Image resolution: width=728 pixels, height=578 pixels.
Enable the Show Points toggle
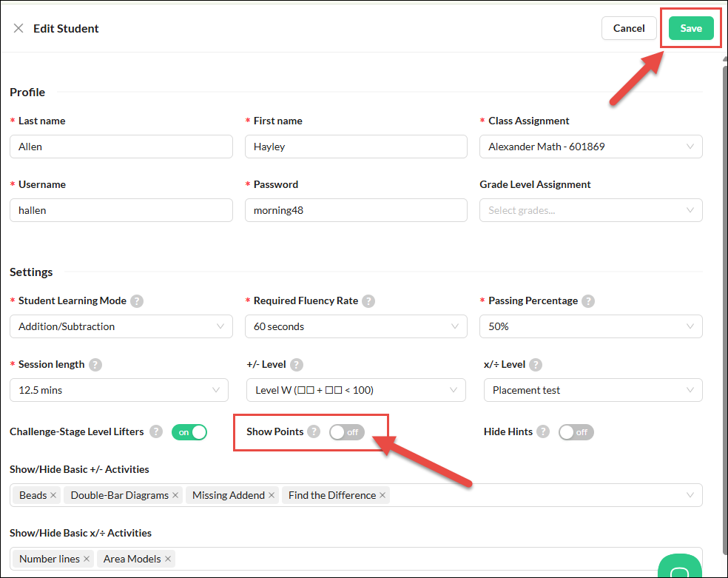pos(346,431)
